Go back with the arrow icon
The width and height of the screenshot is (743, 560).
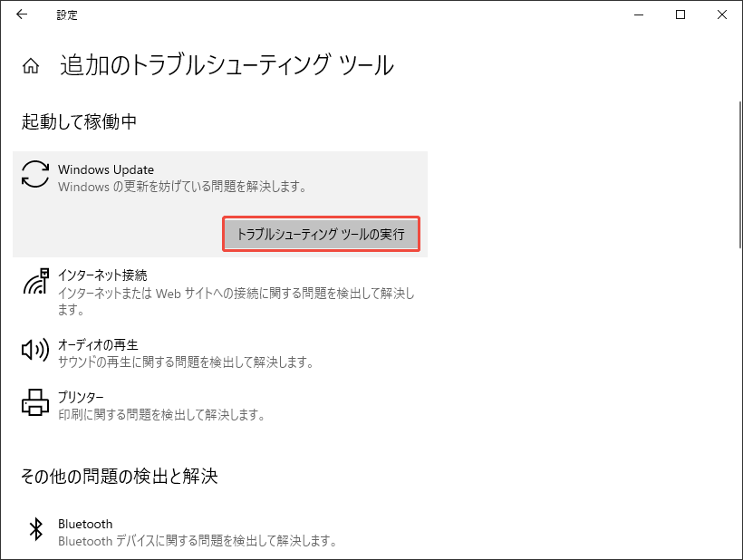(x=22, y=14)
